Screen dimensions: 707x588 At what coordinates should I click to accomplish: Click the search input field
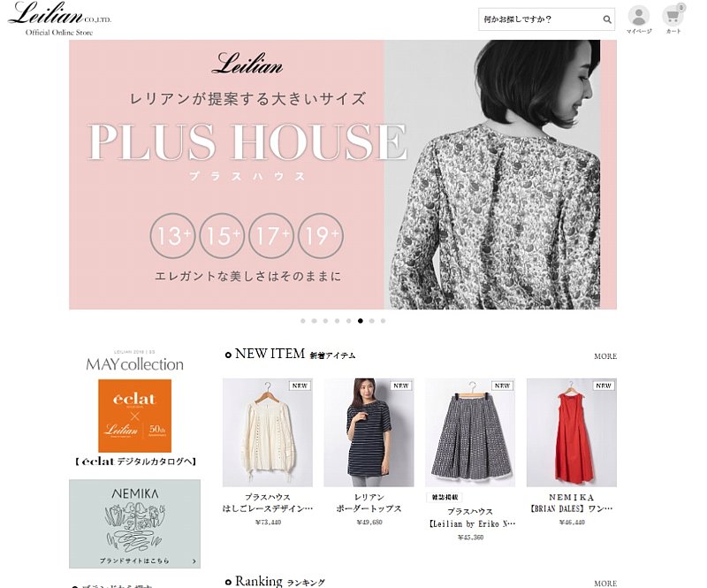[540, 19]
